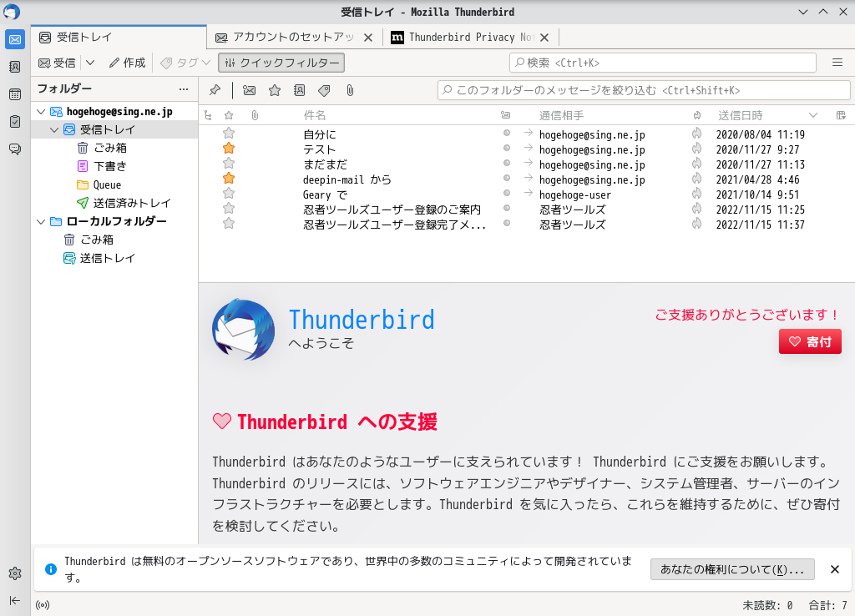The width and height of the screenshot is (855, 616).
Task: Toggle the unread messages quick filter
Action: click(x=249, y=90)
